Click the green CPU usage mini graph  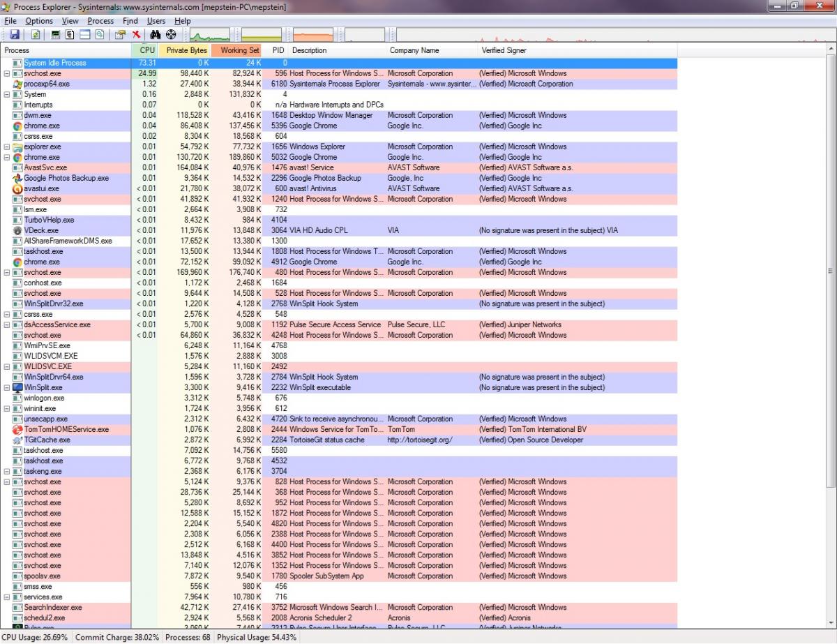[x=211, y=35]
